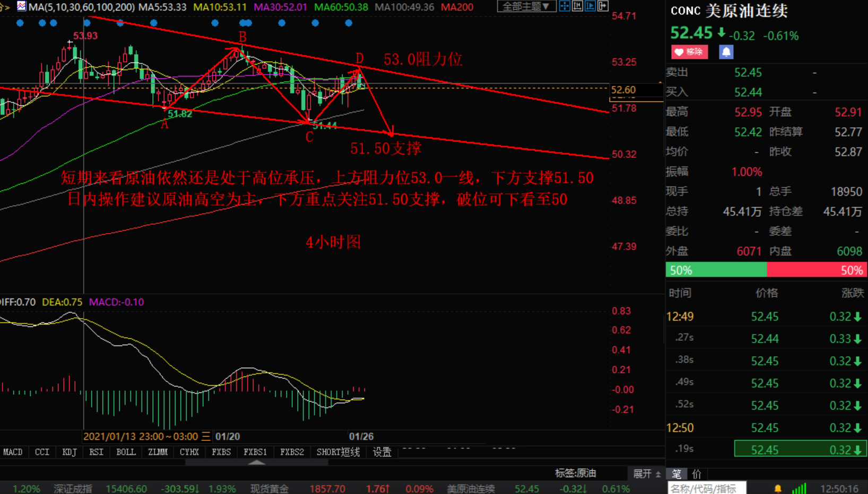Switch to the SHORT短线 indicator tab
868x494 pixels.
coord(338,452)
